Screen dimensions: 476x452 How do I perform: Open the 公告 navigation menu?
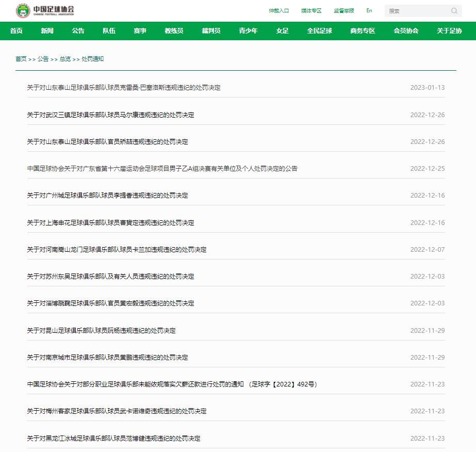coord(78,31)
